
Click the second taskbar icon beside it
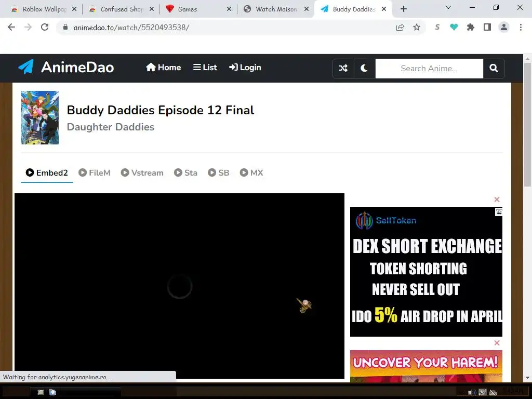tap(53, 392)
